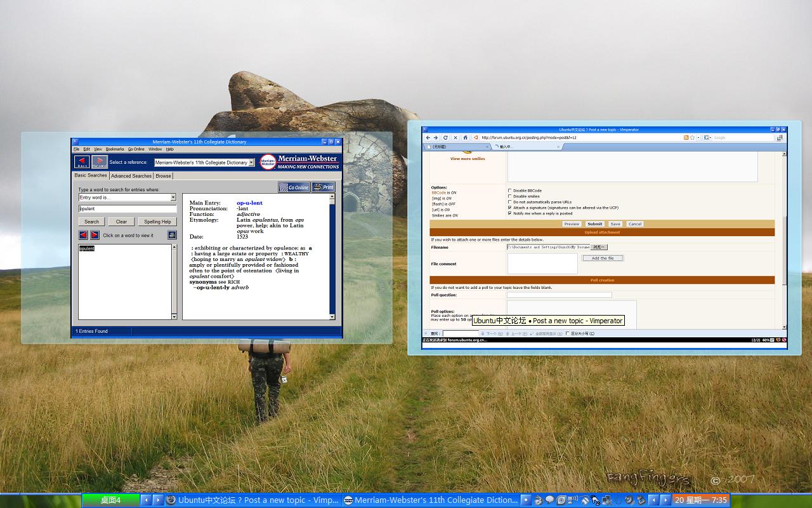Close the loading (载入中) browser tab
812x508 pixels.
[x=559, y=147]
